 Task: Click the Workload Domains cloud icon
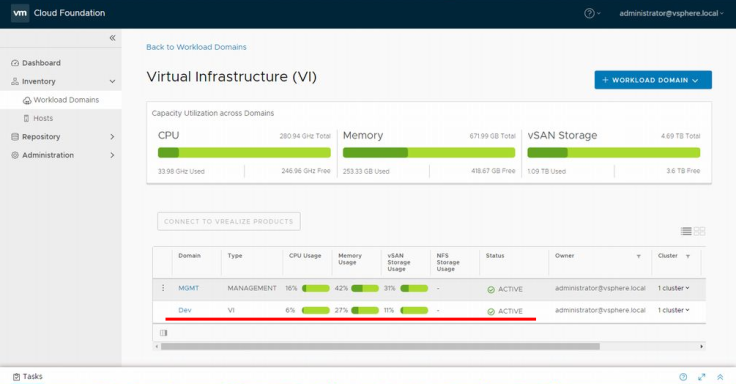tap(27, 100)
